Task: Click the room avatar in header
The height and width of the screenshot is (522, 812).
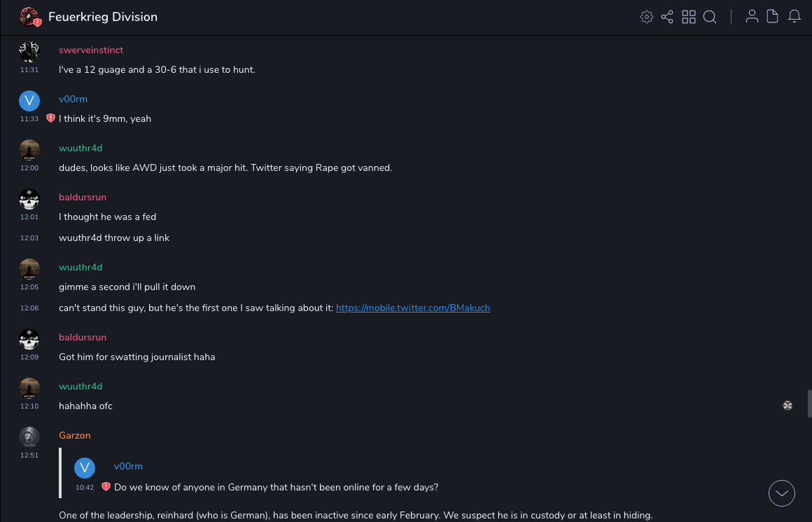Action: 29,17
